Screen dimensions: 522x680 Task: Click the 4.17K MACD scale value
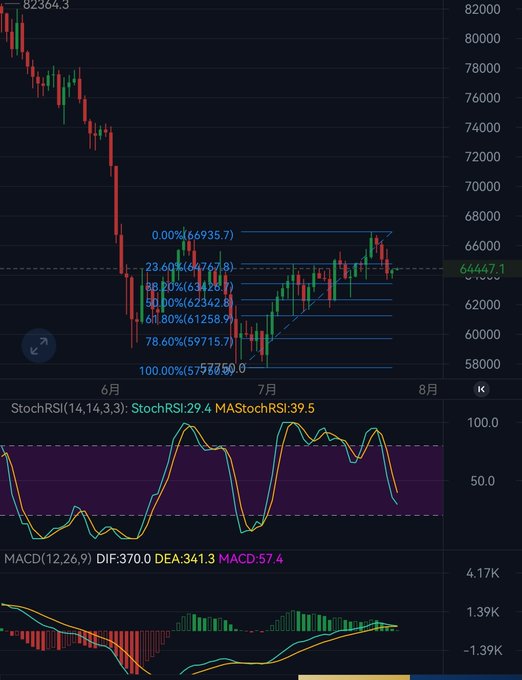tap(483, 573)
